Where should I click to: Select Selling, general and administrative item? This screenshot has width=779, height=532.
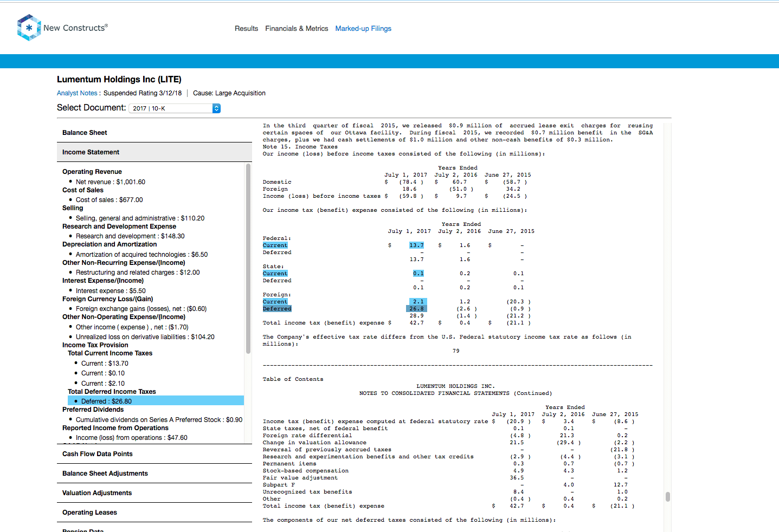coord(140,218)
